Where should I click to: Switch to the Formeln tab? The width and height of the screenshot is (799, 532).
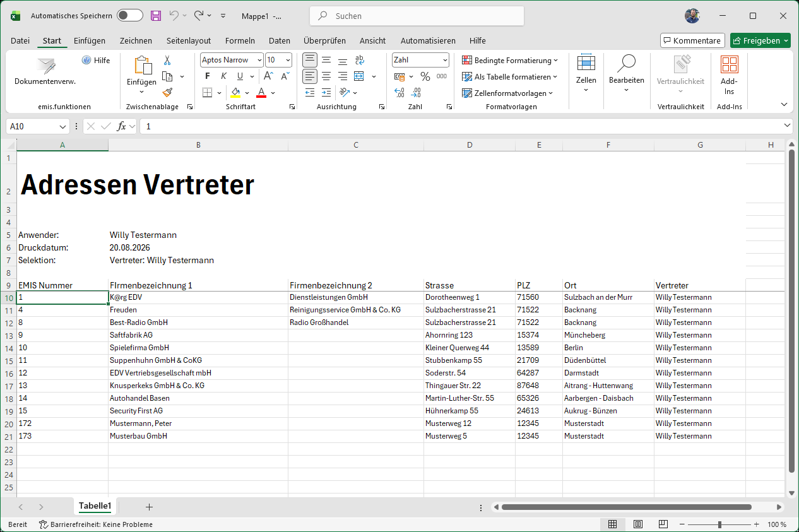tap(240, 40)
